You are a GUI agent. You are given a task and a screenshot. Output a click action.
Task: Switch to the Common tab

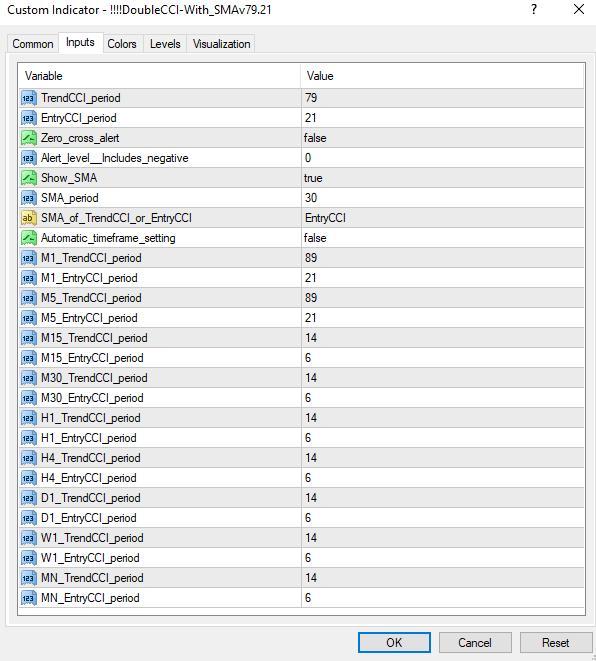[x=32, y=44]
